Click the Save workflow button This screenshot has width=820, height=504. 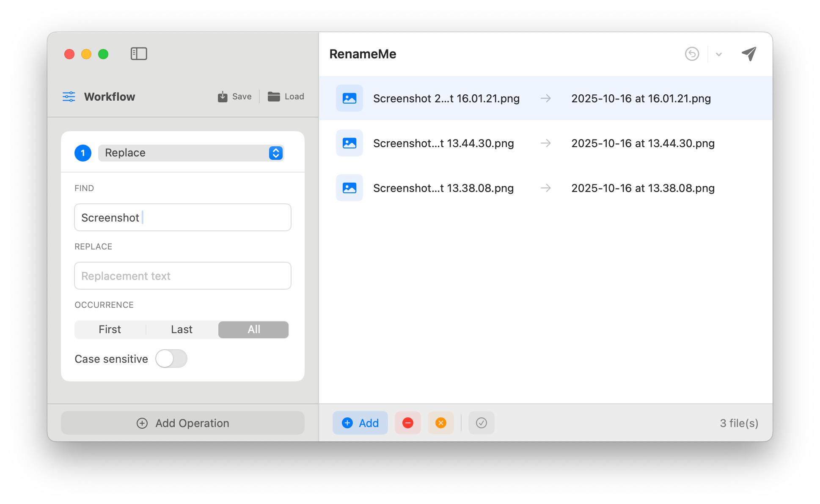[234, 96]
